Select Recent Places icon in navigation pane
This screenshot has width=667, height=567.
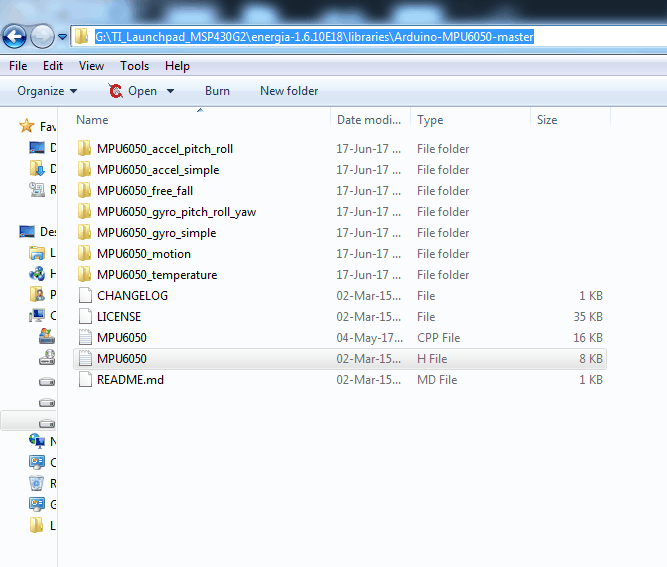pos(37,189)
